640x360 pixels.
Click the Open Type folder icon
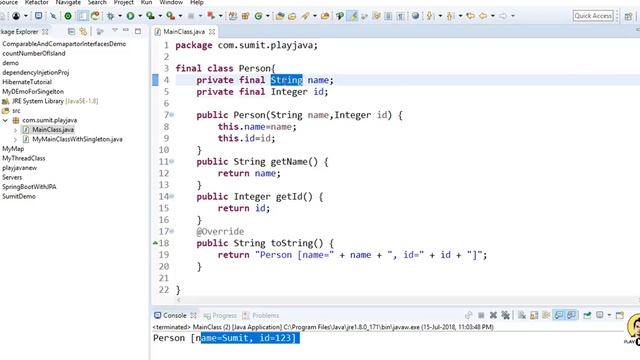point(280,16)
